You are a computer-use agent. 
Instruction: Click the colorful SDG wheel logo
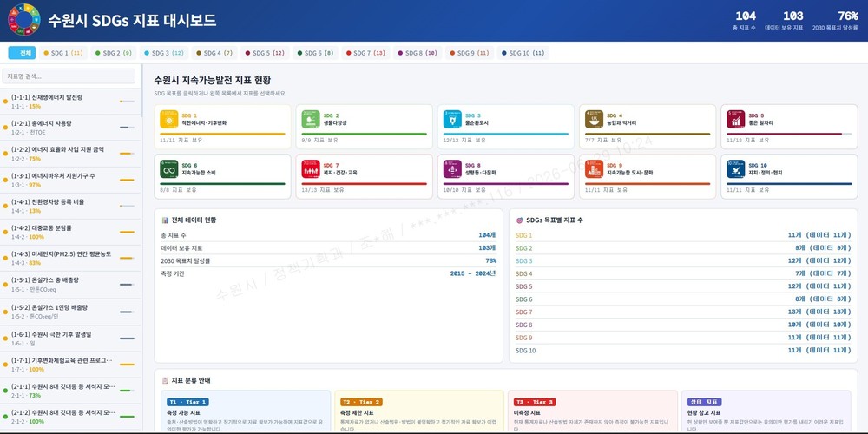(23, 19)
